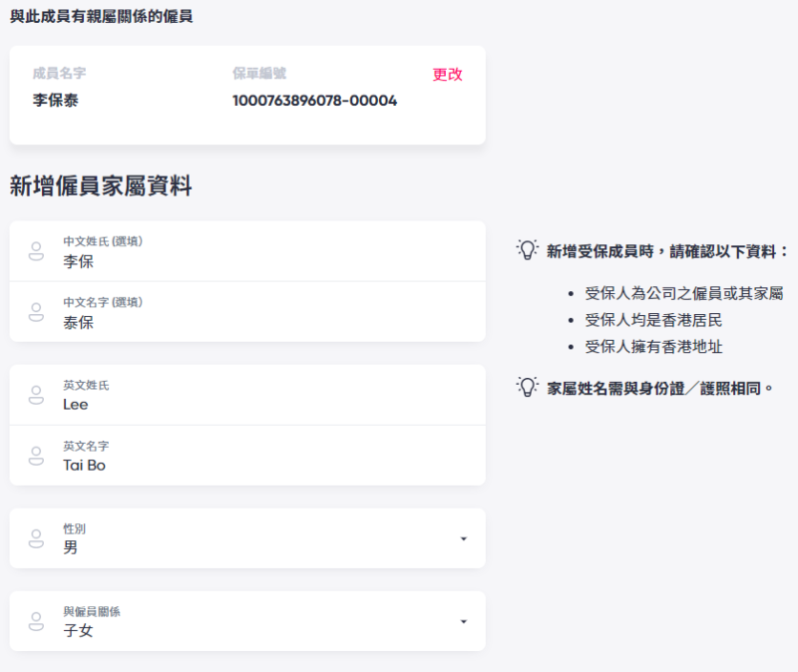Click the member name 李保泰
798x672 pixels.
pyautogui.click(x=56, y=101)
